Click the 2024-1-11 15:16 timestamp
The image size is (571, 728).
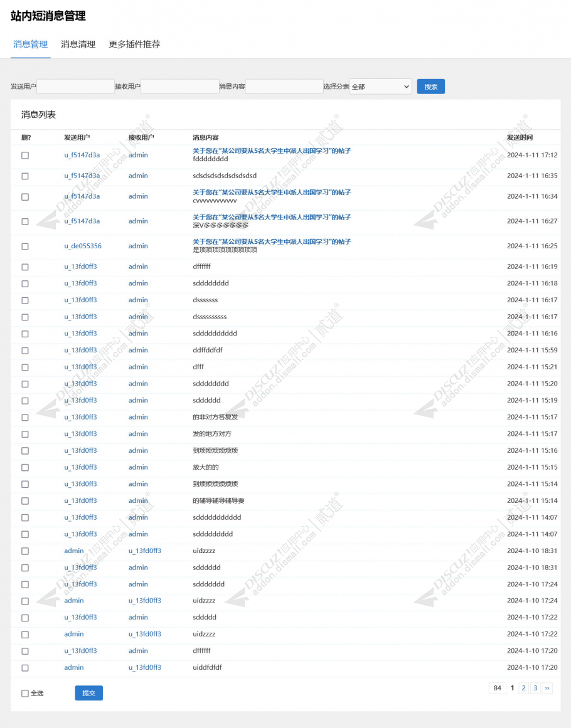(x=533, y=450)
